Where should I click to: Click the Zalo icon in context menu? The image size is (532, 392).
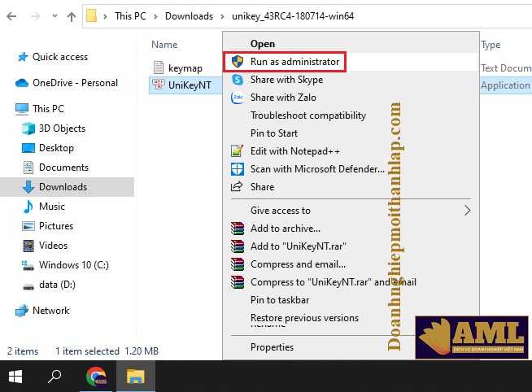click(x=238, y=98)
